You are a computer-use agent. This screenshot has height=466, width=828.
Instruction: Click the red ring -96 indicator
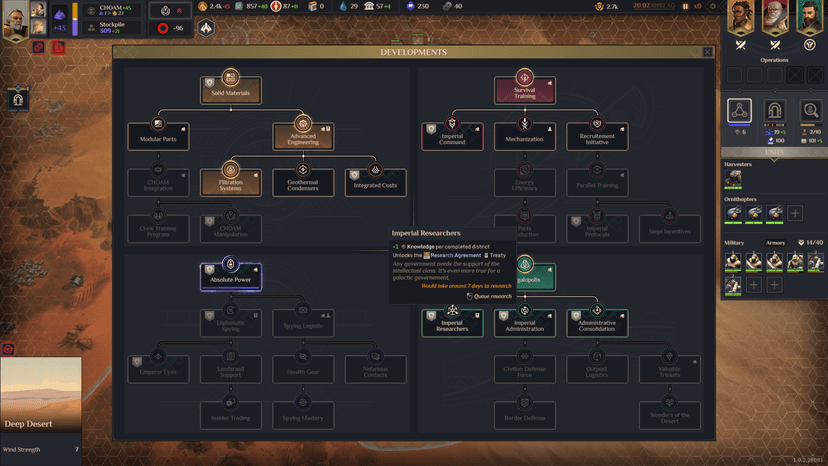(x=170, y=28)
